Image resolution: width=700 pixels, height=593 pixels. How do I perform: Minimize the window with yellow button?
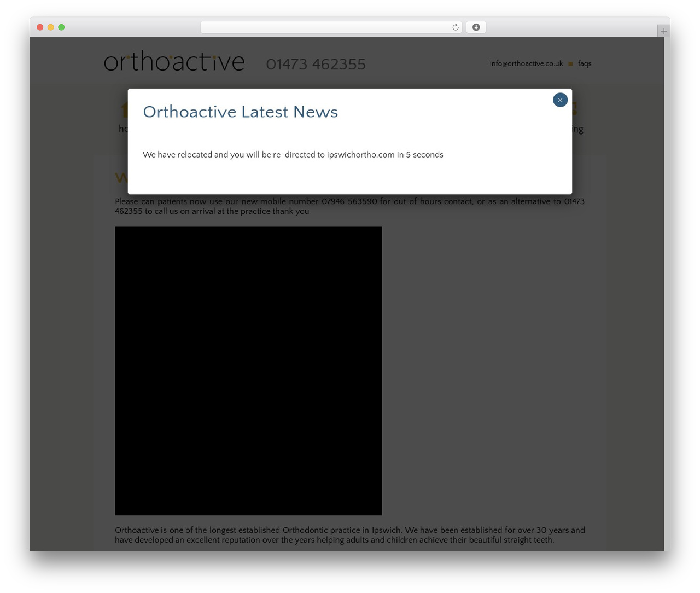click(51, 27)
